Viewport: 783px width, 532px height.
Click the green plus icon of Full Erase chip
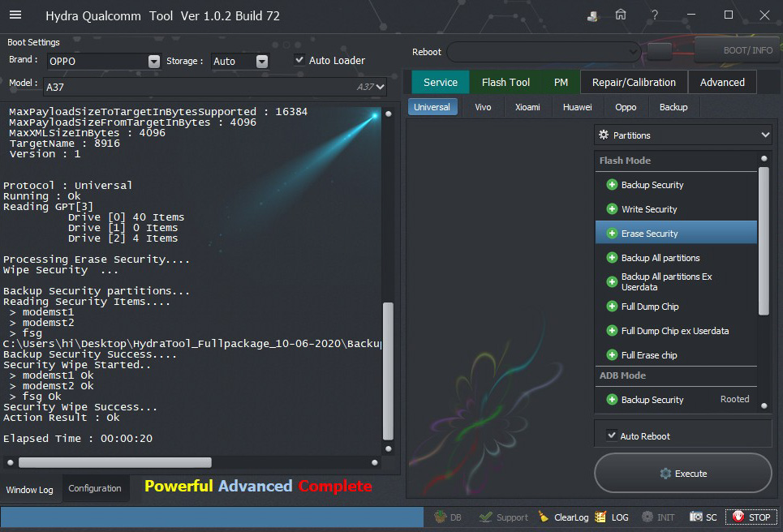coord(612,355)
